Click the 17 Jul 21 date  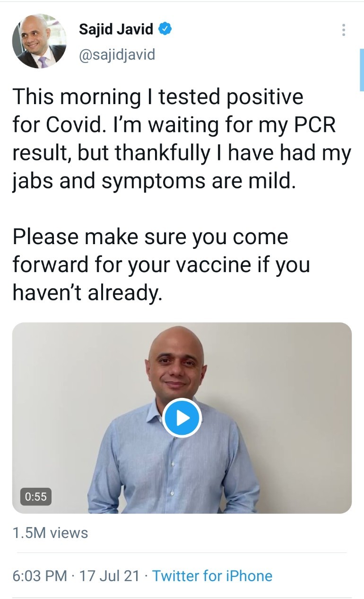tap(110, 576)
